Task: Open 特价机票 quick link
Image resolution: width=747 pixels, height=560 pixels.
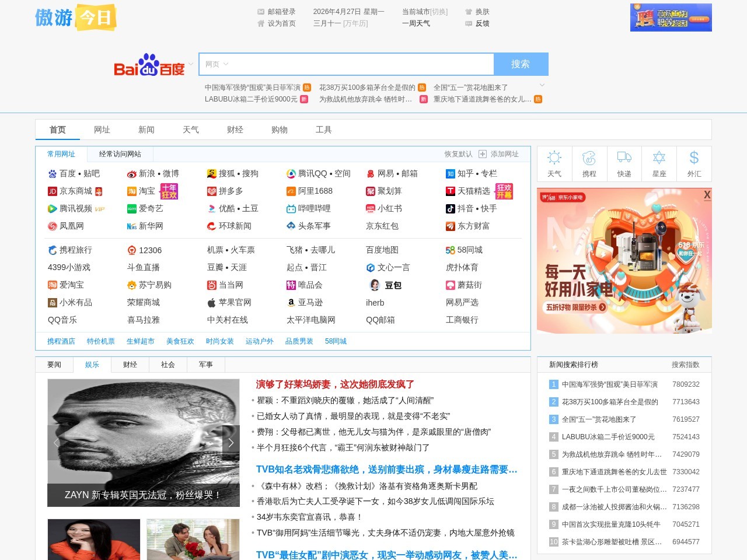Action: 101,341
